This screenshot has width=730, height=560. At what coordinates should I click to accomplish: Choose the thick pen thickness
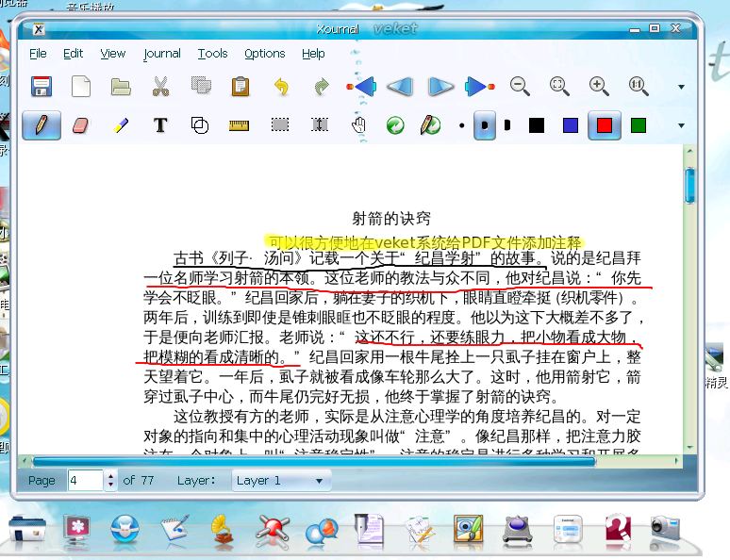click(x=507, y=125)
